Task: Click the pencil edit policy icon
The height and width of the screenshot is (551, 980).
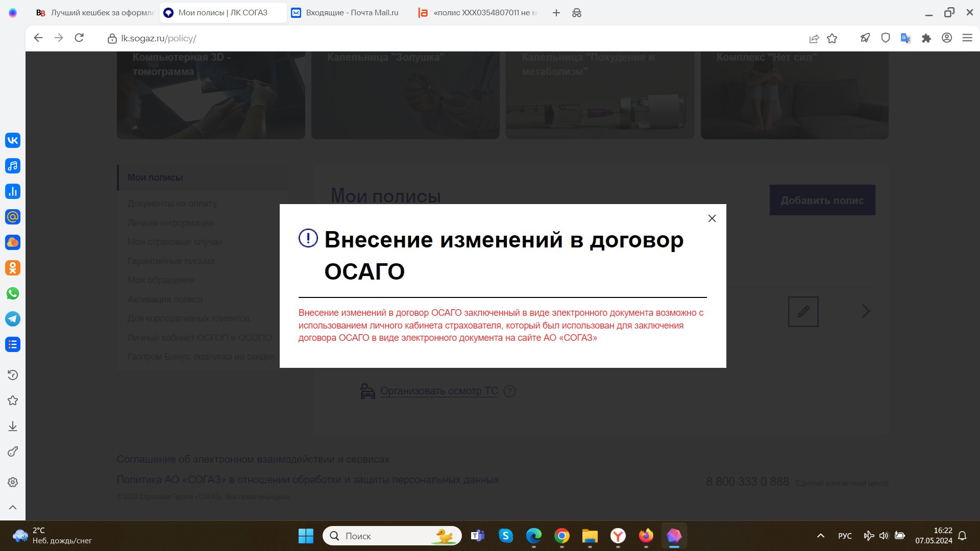Action: pos(803,311)
